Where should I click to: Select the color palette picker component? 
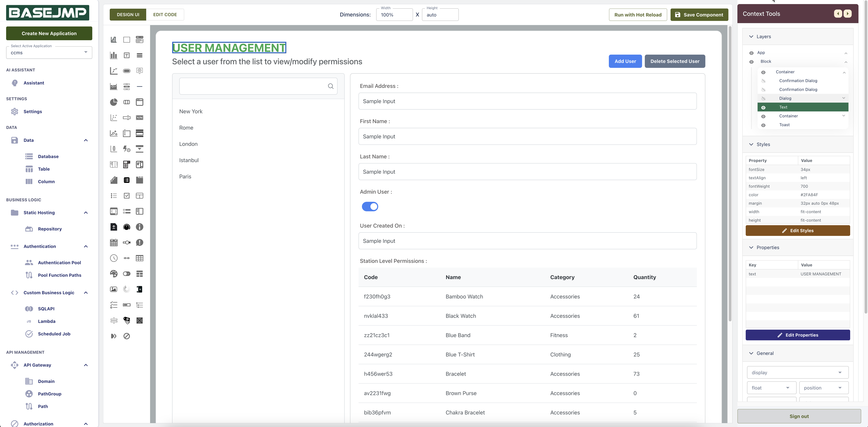pos(114,274)
